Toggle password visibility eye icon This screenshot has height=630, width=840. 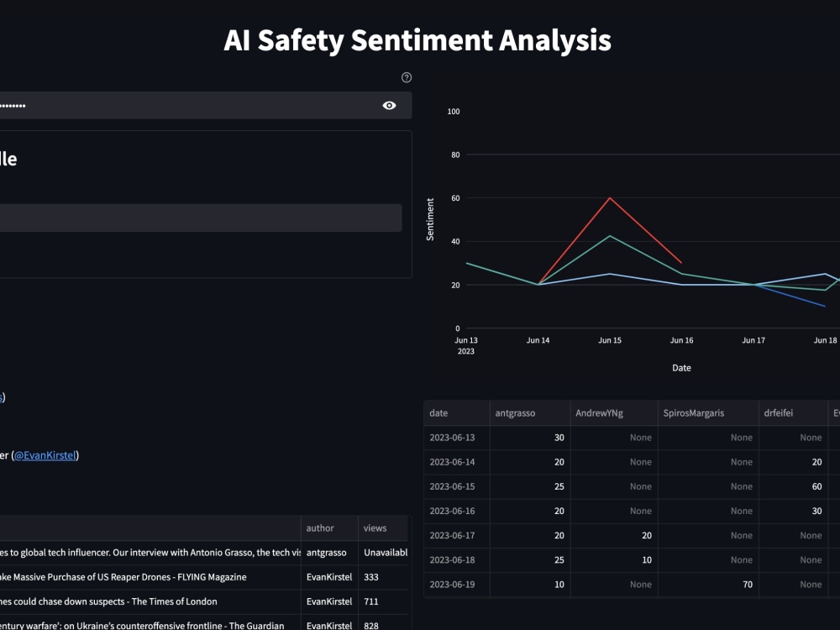[390, 106]
